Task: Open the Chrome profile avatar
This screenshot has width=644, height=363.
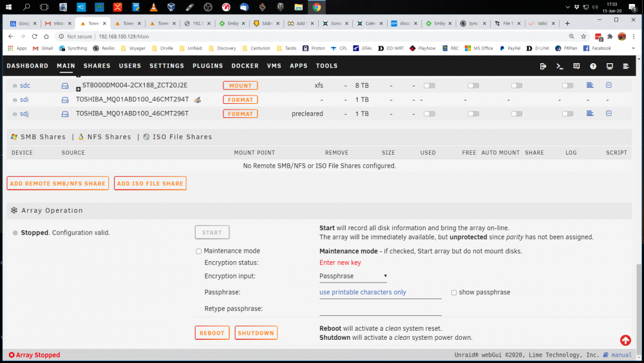Action: (622, 37)
